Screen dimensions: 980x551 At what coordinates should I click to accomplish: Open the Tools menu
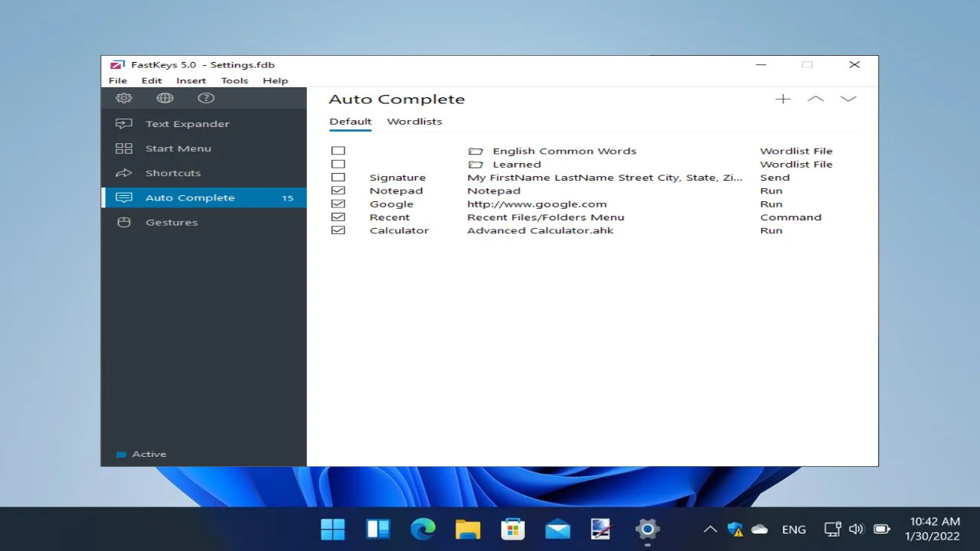click(x=234, y=80)
